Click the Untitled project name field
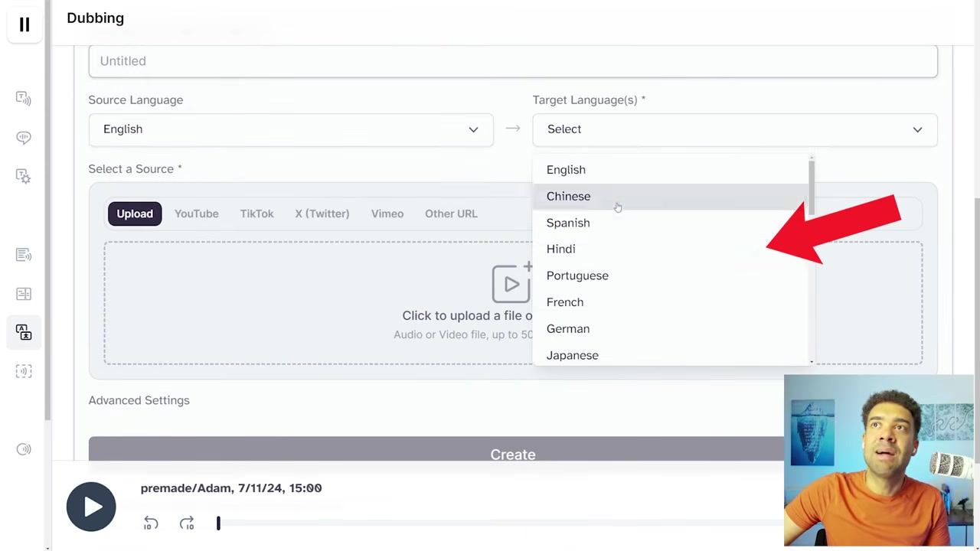The width and height of the screenshot is (980, 551). [513, 61]
